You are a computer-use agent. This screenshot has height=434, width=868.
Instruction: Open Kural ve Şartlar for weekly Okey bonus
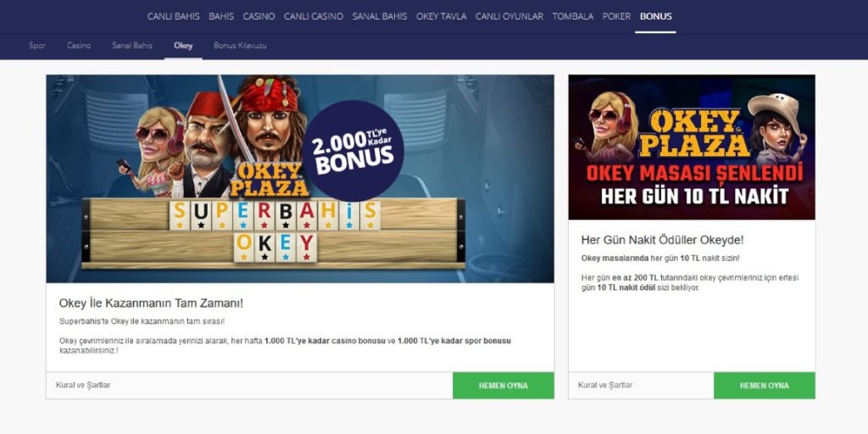(x=83, y=385)
